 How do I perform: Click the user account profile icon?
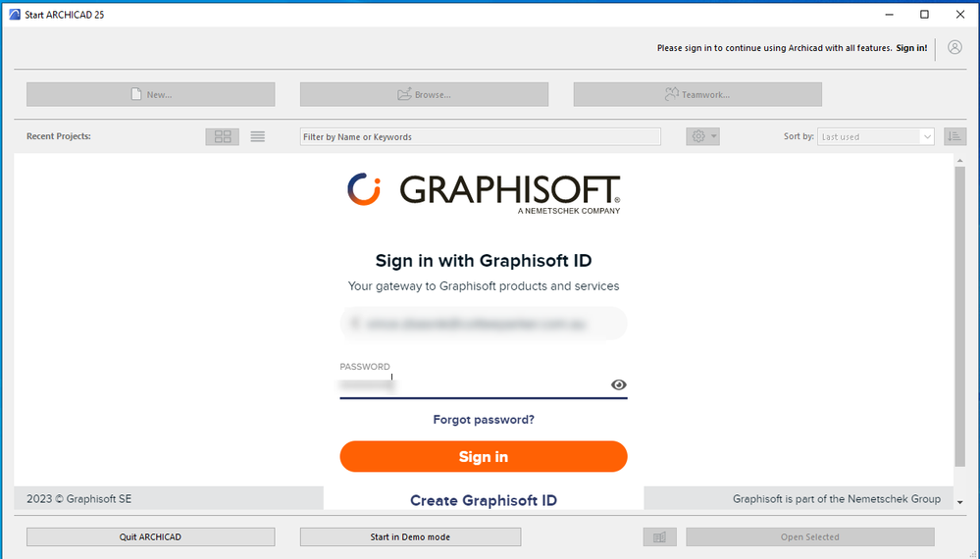(954, 47)
